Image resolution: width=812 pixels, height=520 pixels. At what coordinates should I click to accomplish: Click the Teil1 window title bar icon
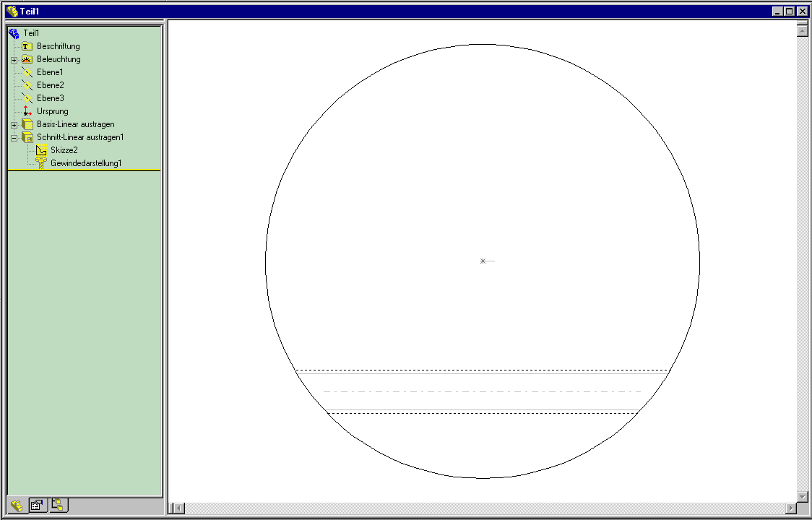click(x=12, y=11)
